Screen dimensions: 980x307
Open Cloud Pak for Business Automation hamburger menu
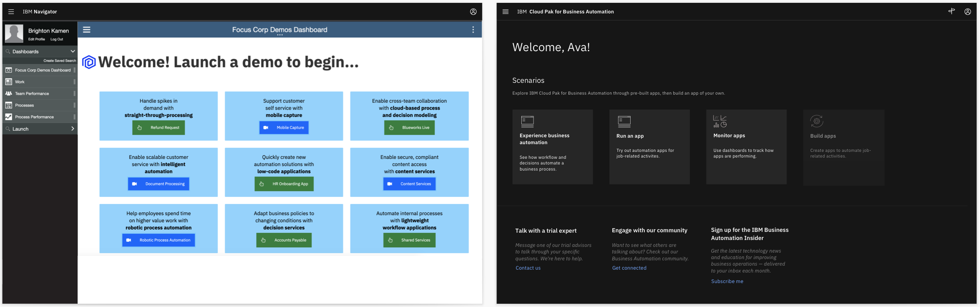click(x=505, y=12)
